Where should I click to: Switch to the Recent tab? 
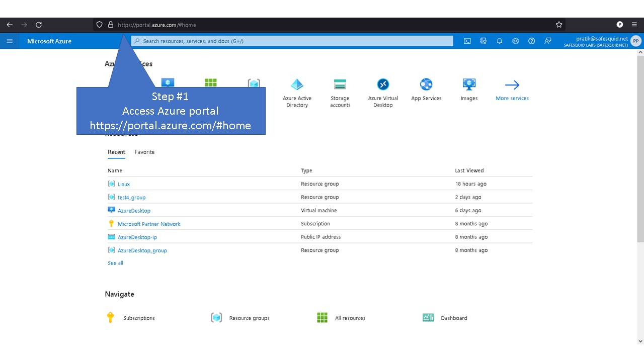(116, 152)
